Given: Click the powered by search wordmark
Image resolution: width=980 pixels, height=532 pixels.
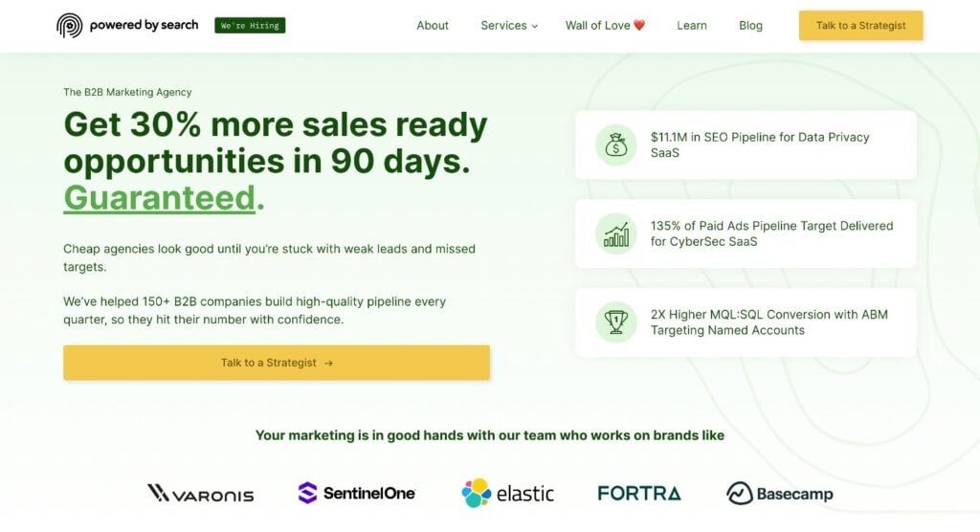Looking at the screenshot, I should coord(144,25).
